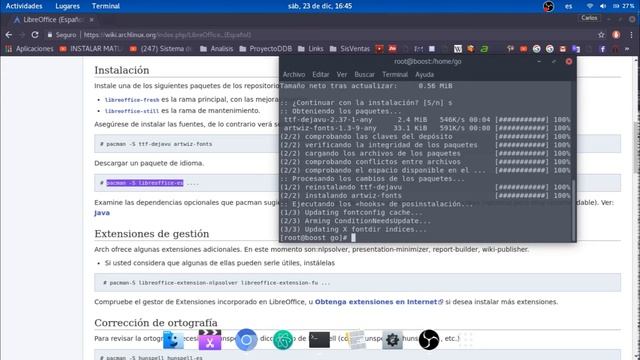Open the Wikipedia W bookmark icon
The width and height of the screenshot is (640, 360).
tap(458, 49)
